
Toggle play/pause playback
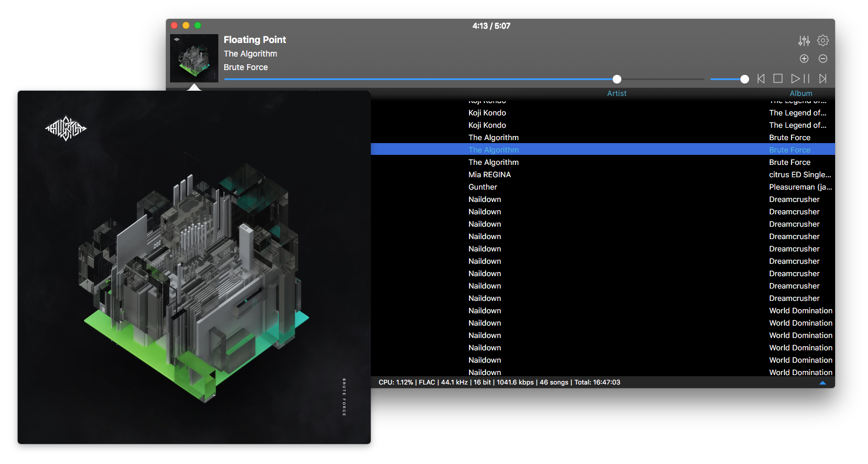click(x=800, y=78)
